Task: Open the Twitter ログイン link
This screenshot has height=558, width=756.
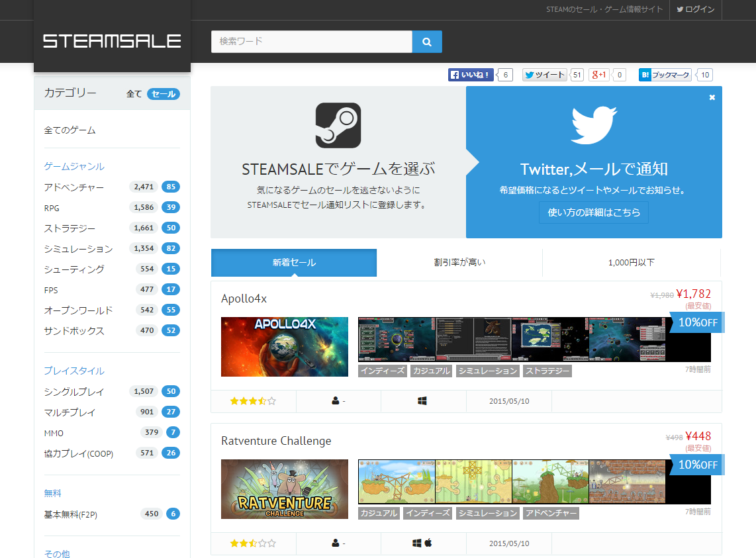Action: pos(695,9)
